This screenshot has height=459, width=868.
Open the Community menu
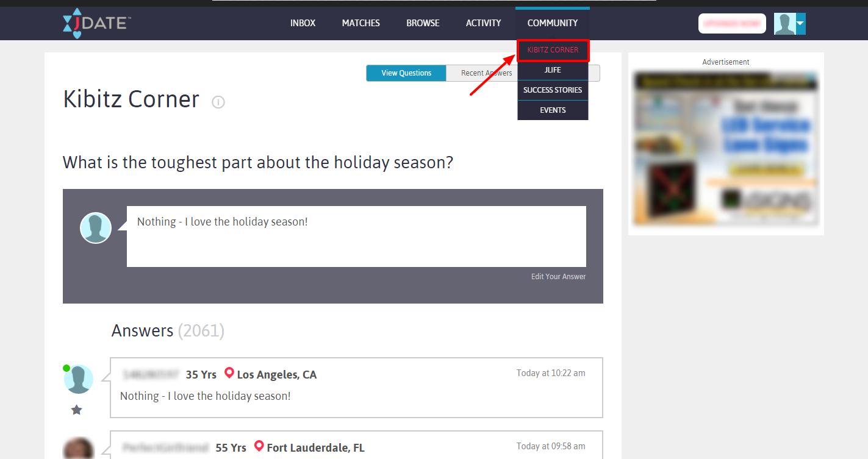553,23
